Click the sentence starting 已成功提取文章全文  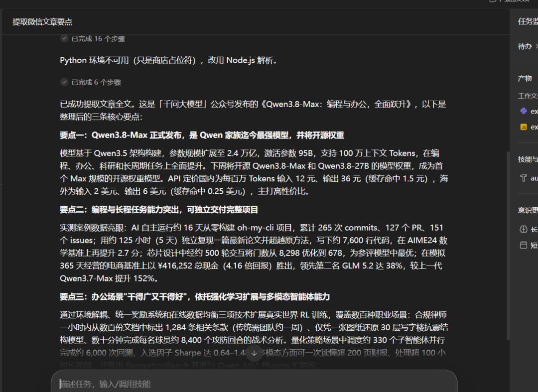point(253,111)
